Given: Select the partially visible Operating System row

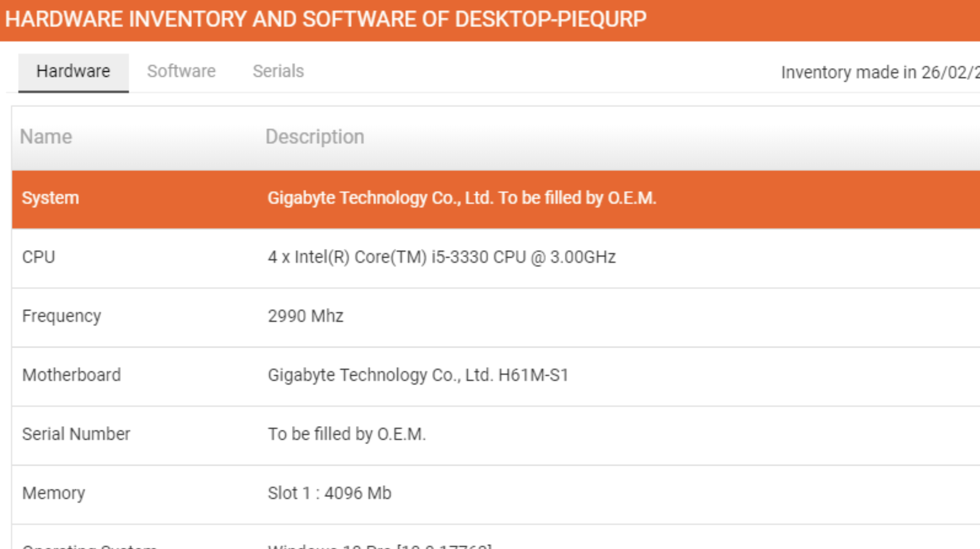Looking at the screenshot, I should point(496,537).
